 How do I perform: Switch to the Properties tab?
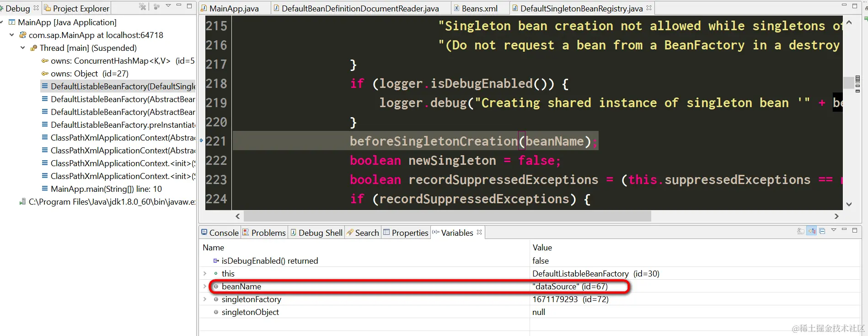click(406, 233)
